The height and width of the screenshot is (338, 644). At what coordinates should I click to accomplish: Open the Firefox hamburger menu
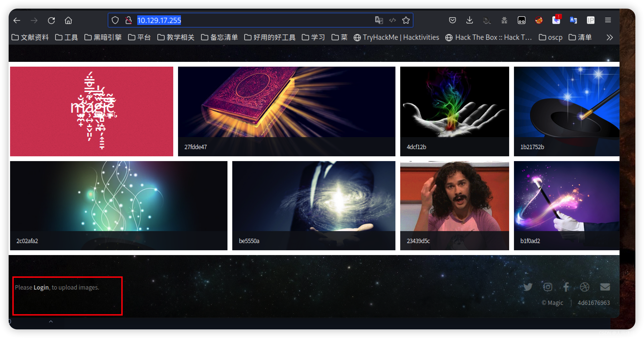pyautogui.click(x=608, y=20)
